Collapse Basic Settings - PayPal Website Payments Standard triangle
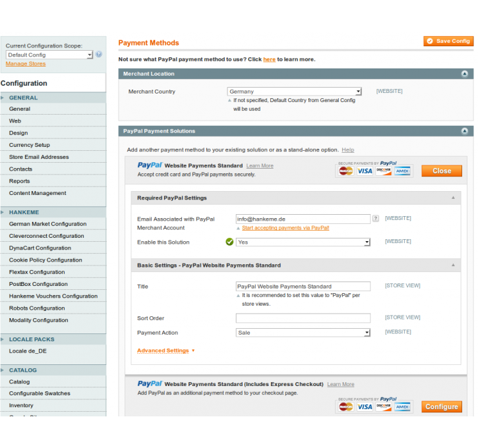 (x=453, y=265)
